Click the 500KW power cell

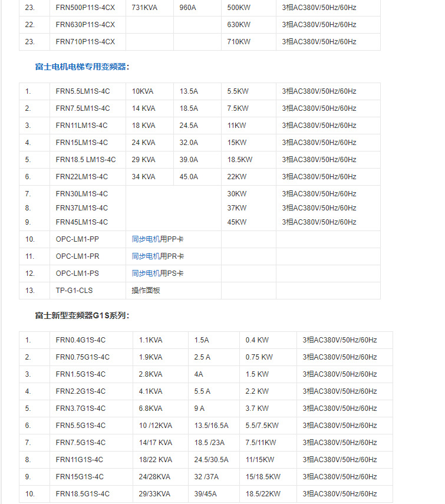click(249, 8)
